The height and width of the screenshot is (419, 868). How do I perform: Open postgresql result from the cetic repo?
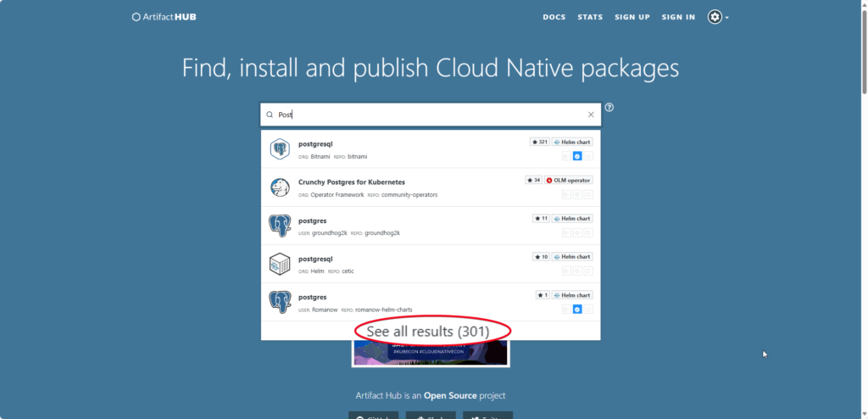click(x=430, y=264)
